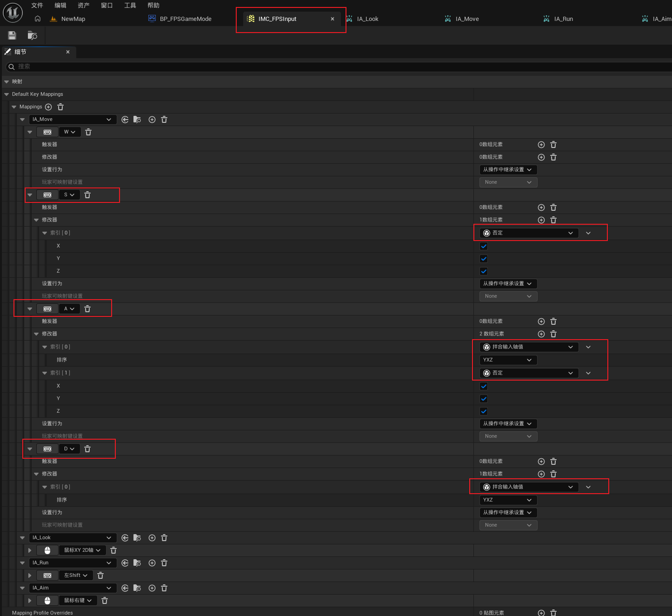This screenshot has height=616, width=672.
Task: Save the current asset with floppy icon
Action: 12,35
